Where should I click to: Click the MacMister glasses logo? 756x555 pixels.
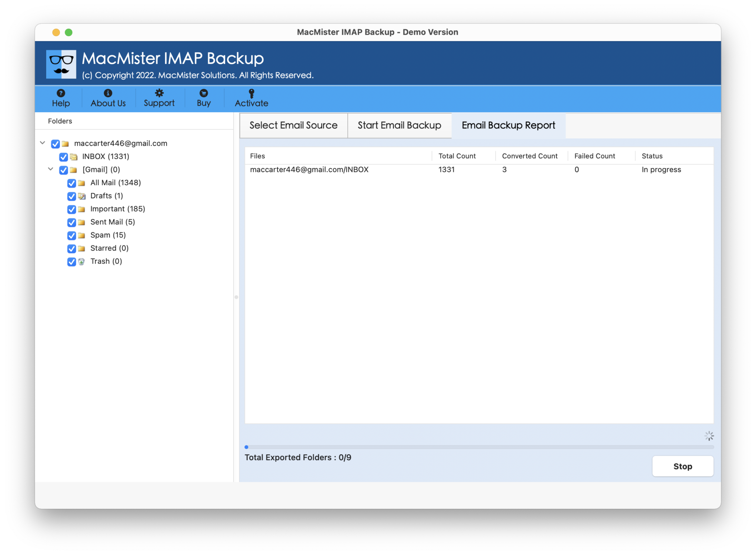[x=61, y=64]
